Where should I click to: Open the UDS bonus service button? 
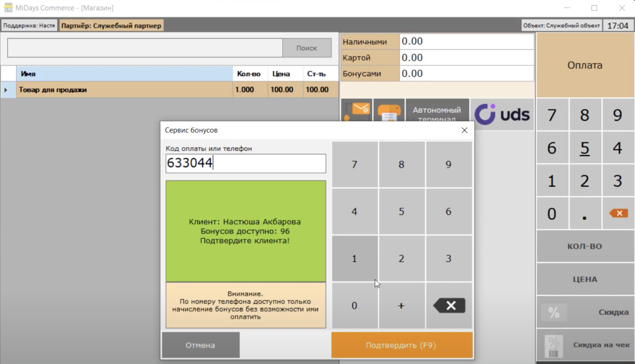(x=502, y=114)
